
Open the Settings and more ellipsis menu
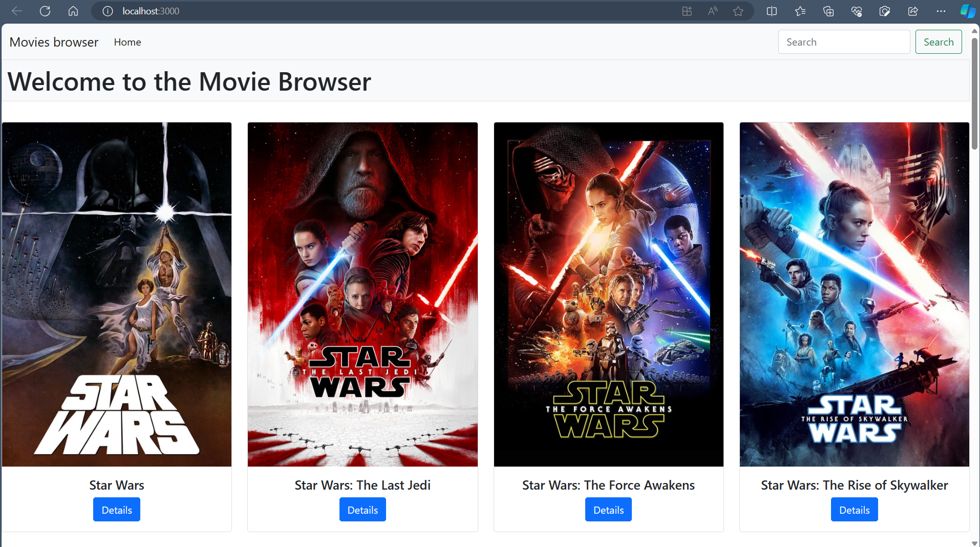(x=941, y=11)
